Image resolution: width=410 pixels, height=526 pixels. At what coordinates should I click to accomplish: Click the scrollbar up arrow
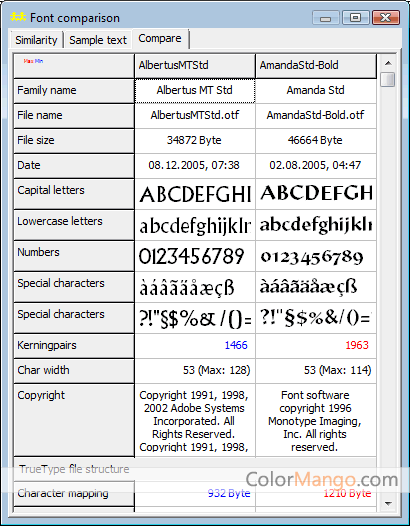click(x=388, y=63)
